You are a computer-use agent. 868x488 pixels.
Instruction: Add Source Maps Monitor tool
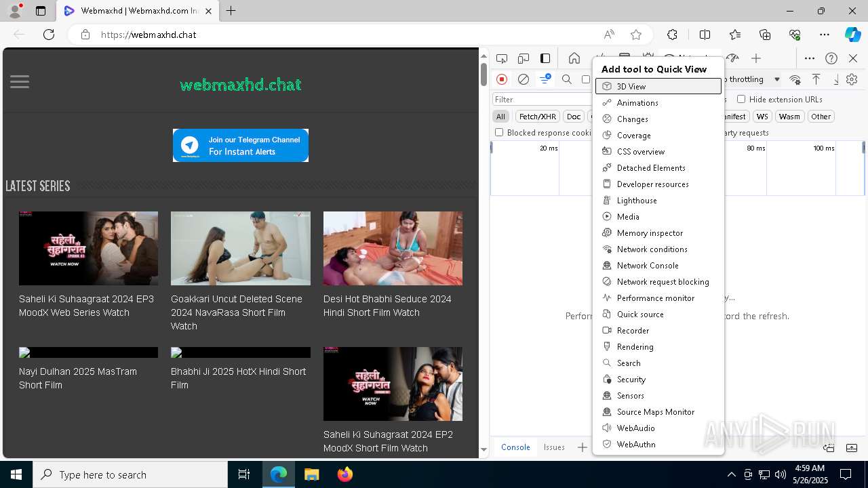pos(658,411)
